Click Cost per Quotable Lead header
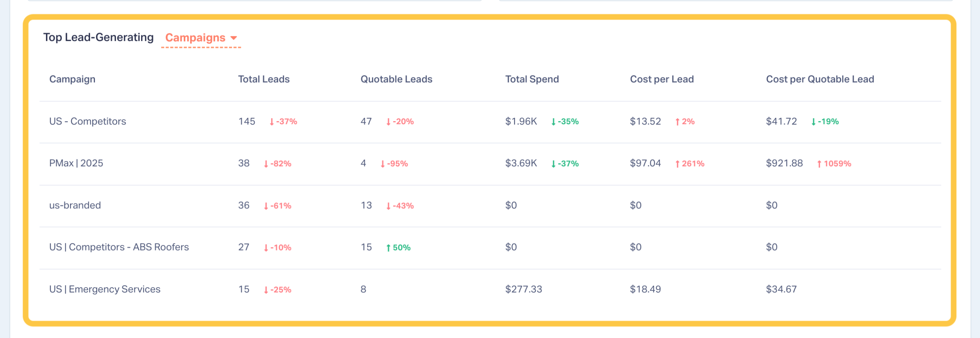The width and height of the screenshot is (980, 338). click(820, 79)
